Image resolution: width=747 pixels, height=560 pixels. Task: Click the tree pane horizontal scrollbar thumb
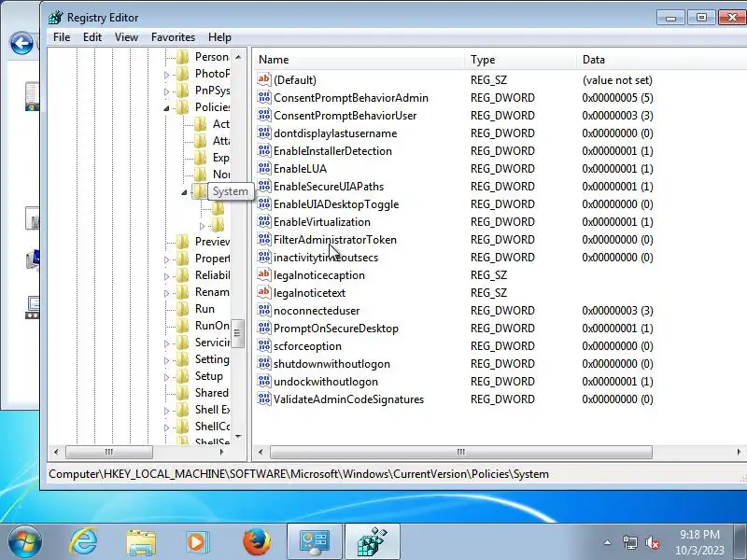point(109,452)
